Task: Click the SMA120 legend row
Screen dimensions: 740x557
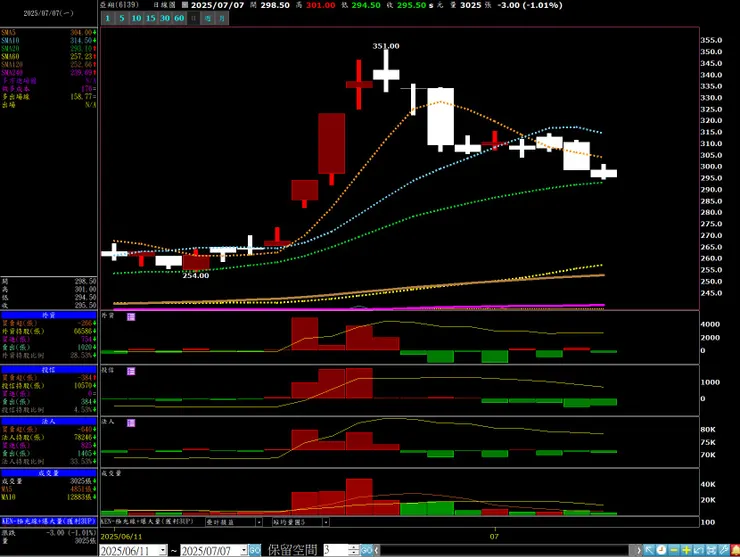Action: click(49, 65)
